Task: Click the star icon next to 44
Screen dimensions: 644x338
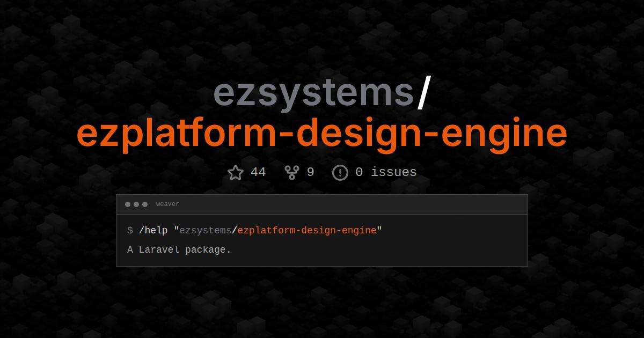Action: 236,172
